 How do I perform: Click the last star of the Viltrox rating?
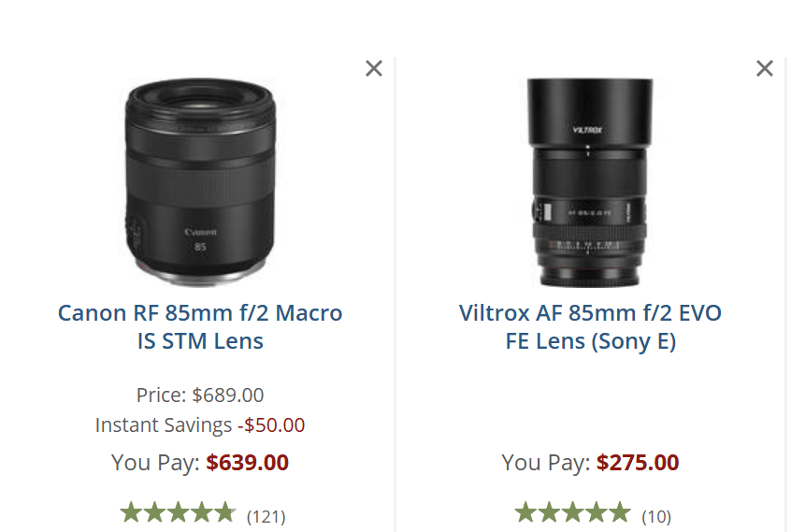click(620, 512)
